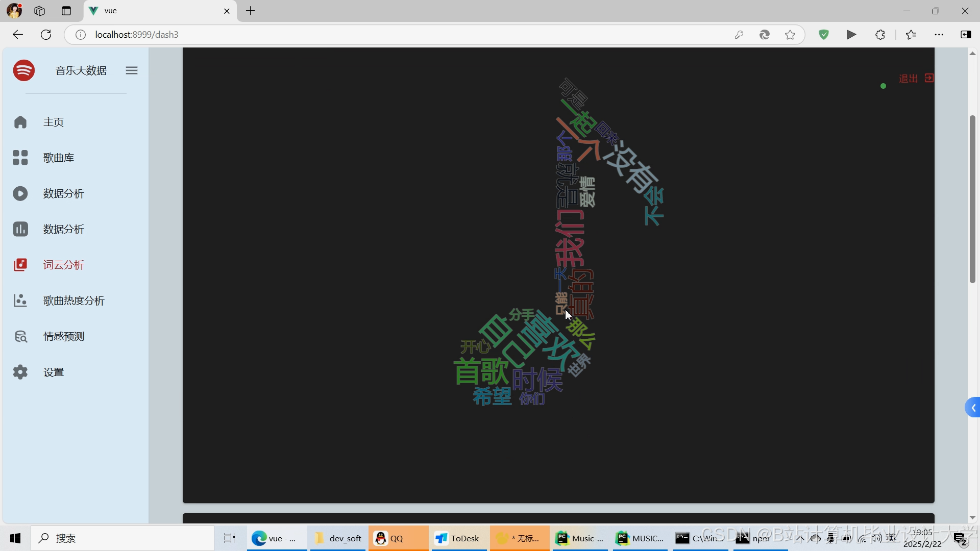980x551 pixels.
Task: Click the page vertical scrollbar thumb
Action: pos(972,199)
